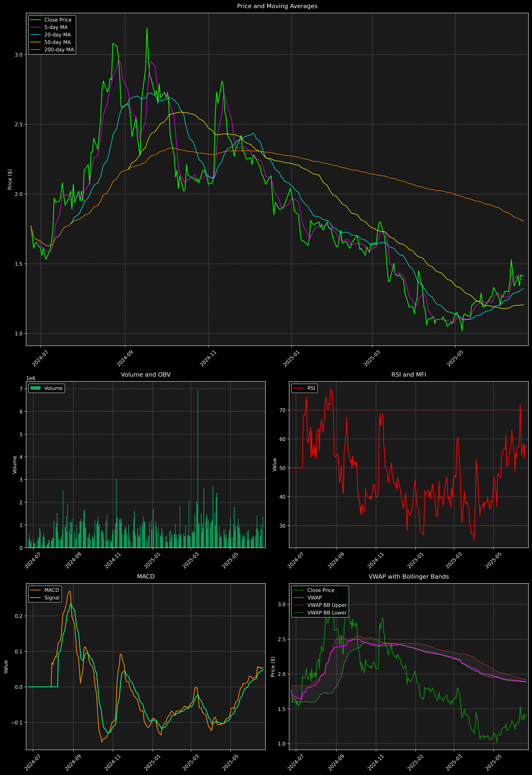
Task: Click the 'Volume and OBV' chart title
Action: coord(146,374)
